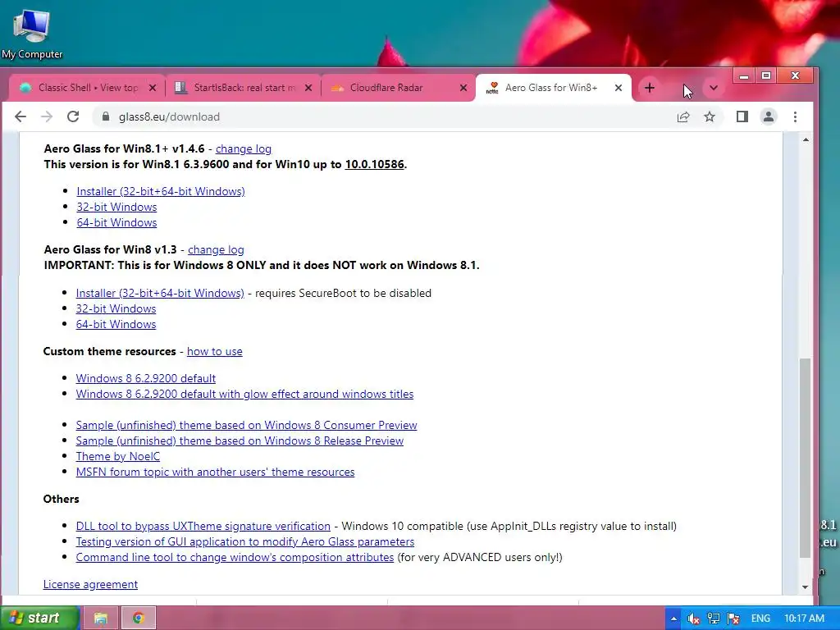
Task: Click the browser forward arrow
Action: pos(47,116)
